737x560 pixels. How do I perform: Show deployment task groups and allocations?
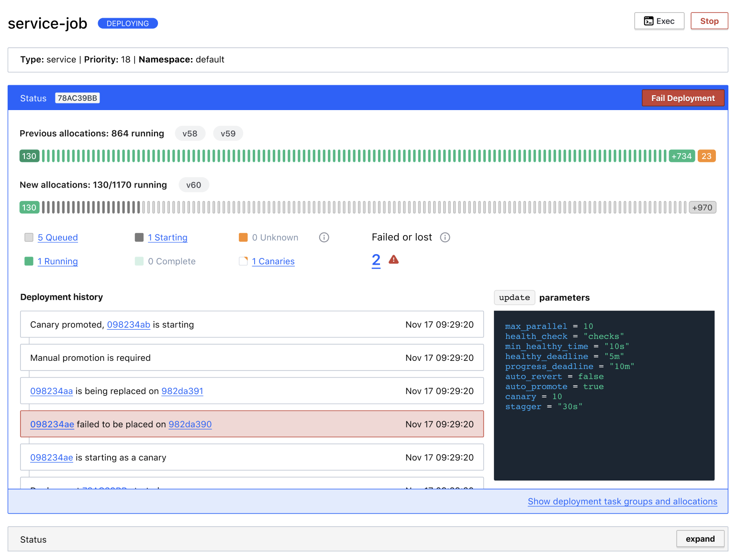coord(623,501)
